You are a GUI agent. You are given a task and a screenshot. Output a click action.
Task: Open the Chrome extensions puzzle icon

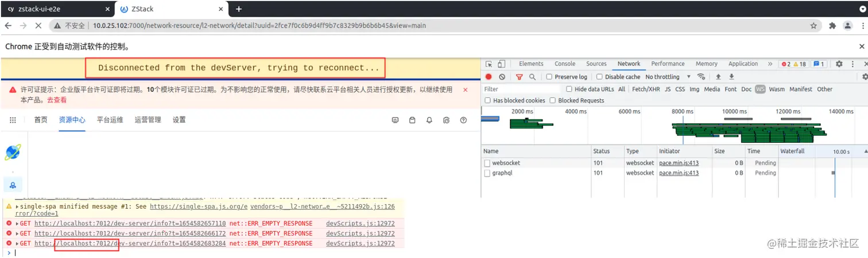click(832, 26)
